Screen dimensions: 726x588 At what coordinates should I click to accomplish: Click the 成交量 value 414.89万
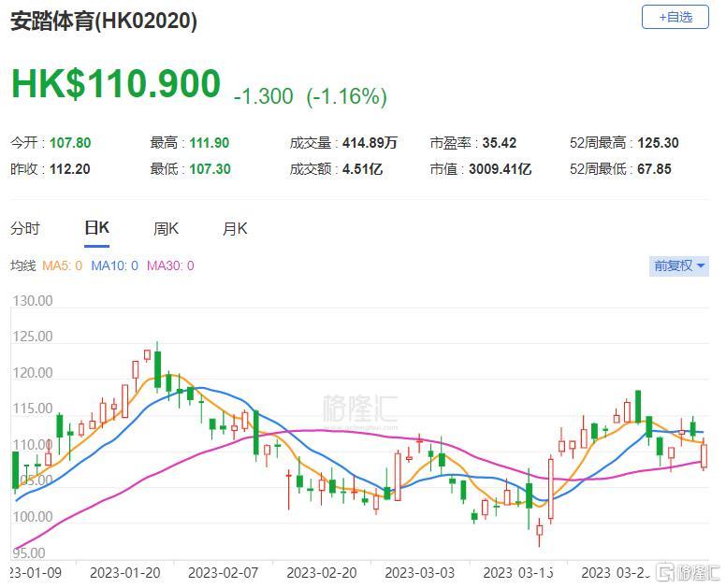tap(370, 143)
